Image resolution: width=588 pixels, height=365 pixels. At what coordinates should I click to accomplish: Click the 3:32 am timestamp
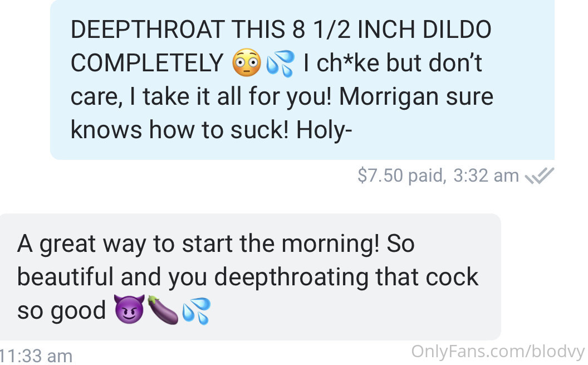point(486,176)
